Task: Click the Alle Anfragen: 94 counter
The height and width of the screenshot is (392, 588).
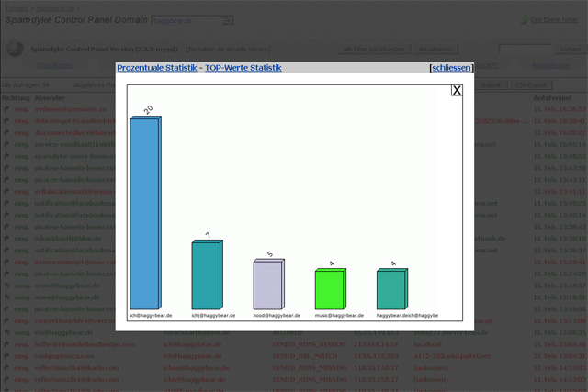Action: pyautogui.click(x=26, y=85)
